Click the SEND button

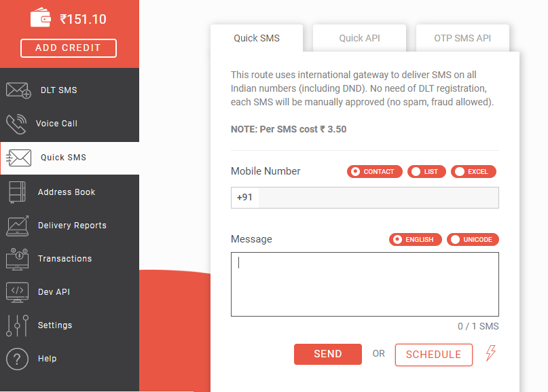[x=328, y=354]
